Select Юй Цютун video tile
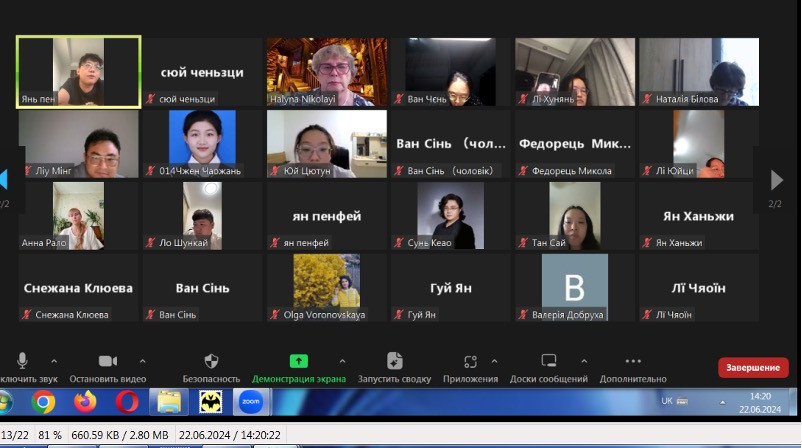This screenshot has width=802, height=448. [x=327, y=144]
